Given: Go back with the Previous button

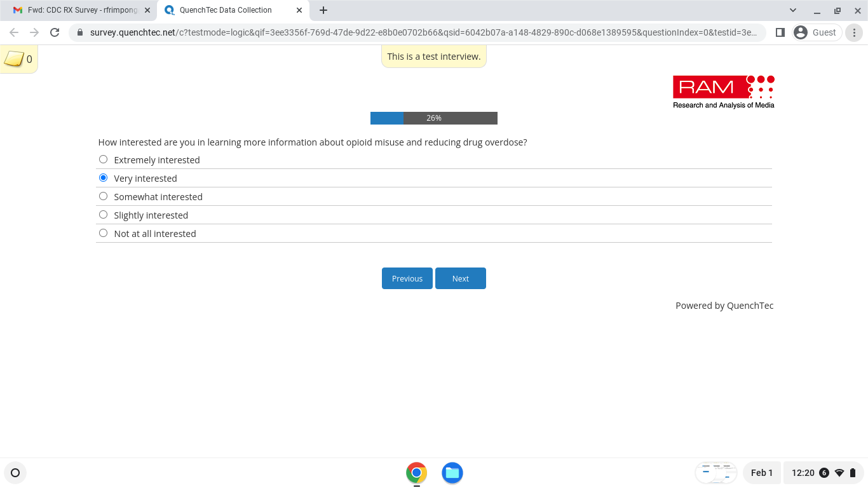Looking at the screenshot, I should 407,278.
